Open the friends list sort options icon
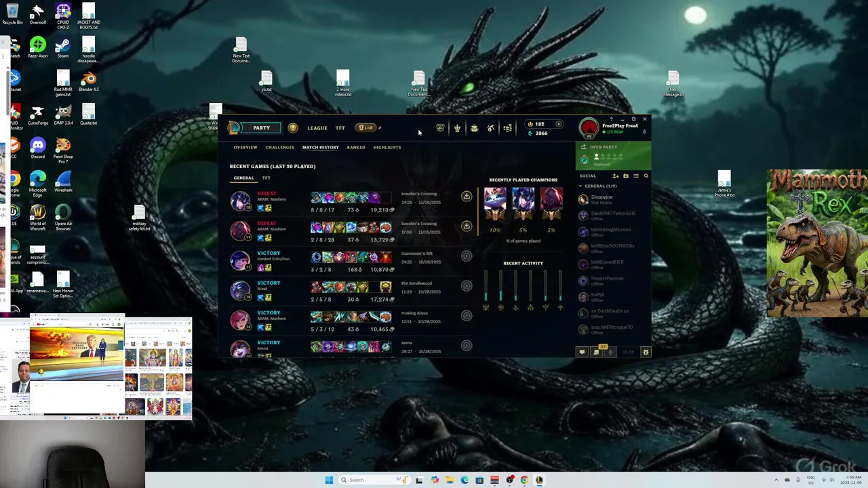The height and width of the screenshot is (488, 868). (x=635, y=176)
